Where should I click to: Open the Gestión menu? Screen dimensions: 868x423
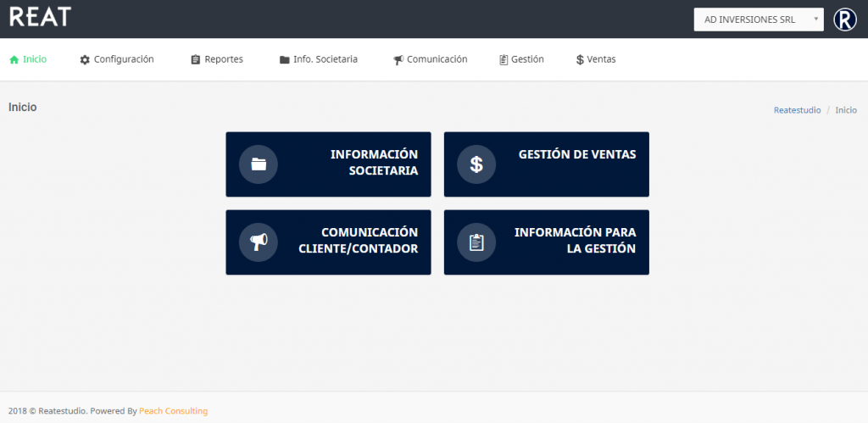(521, 59)
